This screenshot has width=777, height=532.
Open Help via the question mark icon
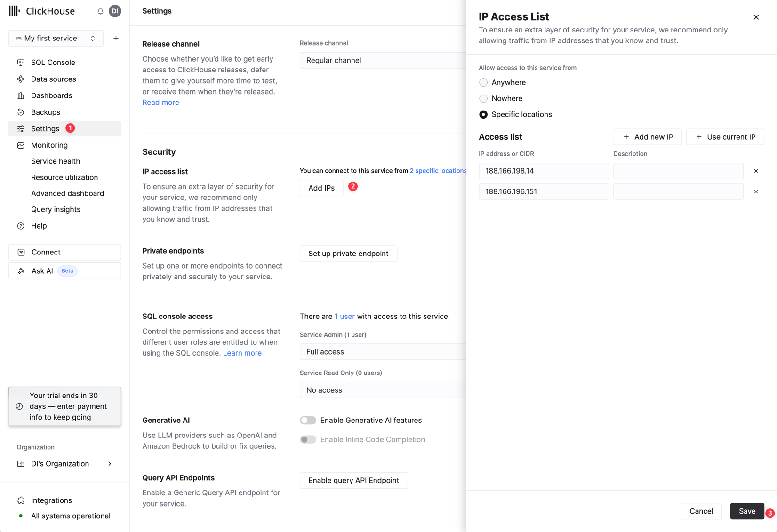point(21,226)
